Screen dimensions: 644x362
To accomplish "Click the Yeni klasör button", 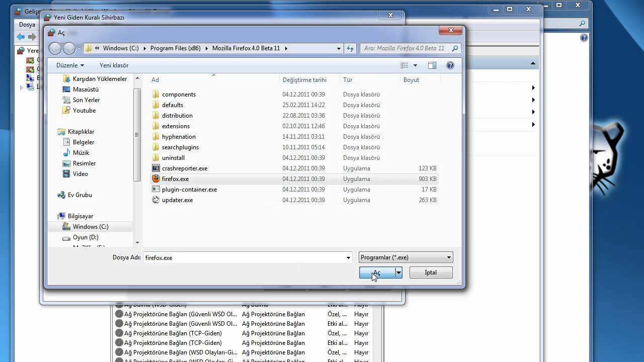I will point(114,65).
